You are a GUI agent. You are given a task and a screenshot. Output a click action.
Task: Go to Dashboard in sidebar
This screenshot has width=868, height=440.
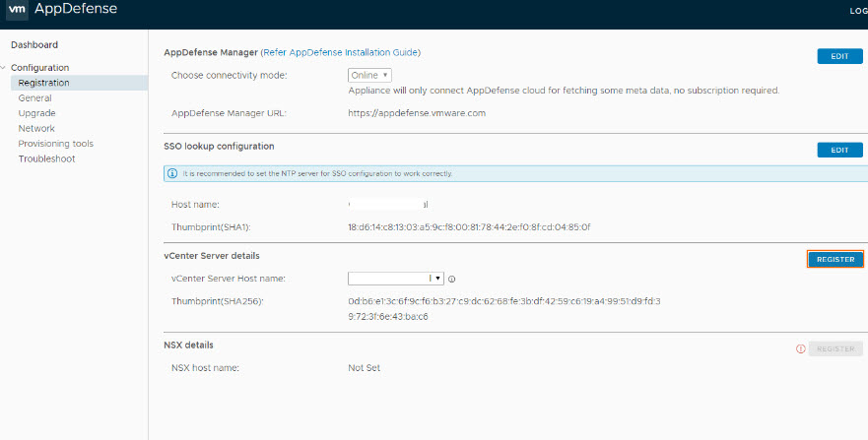34,45
